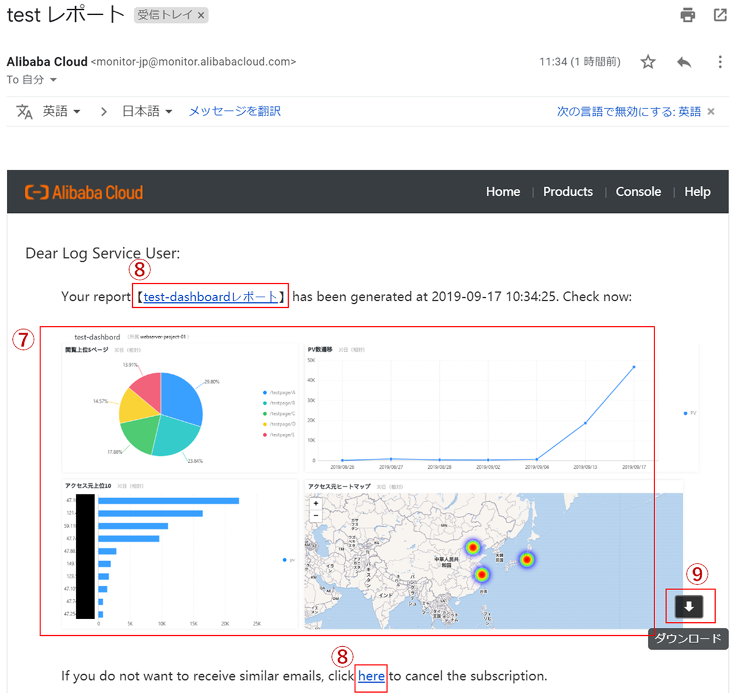Download the dashboard image with the arrow button
The image size is (734, 700).
click(x=689, y=606)
